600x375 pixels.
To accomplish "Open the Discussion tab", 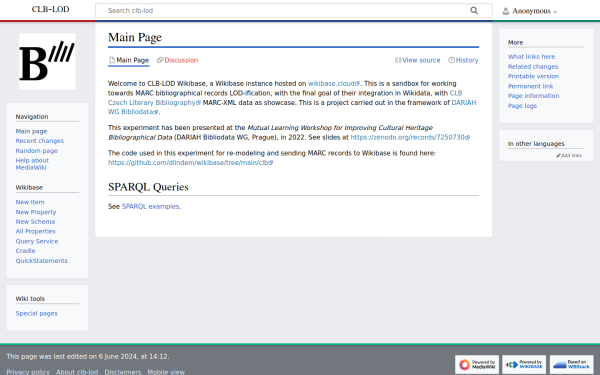I will [x=178, y=60].
